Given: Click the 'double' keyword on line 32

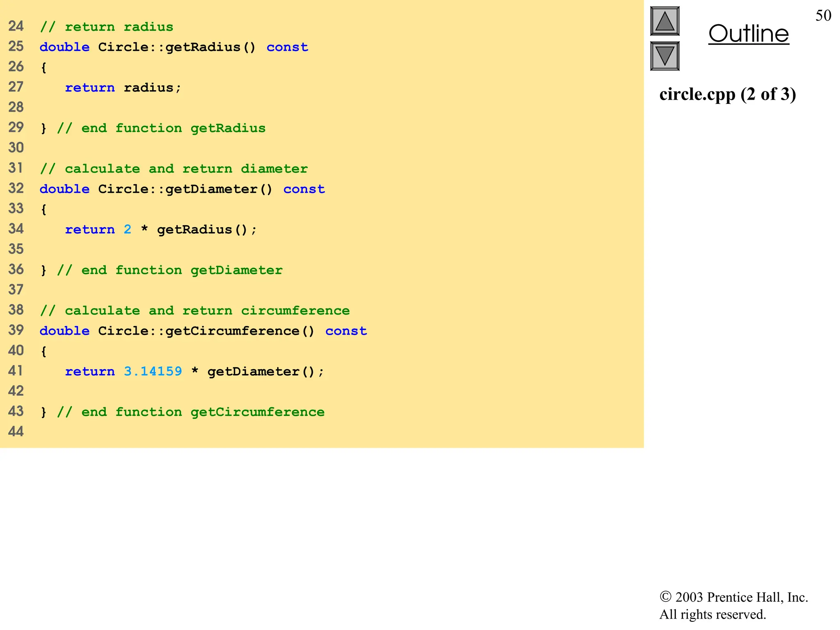Looking at the screenshot, I should coord(65,189).
